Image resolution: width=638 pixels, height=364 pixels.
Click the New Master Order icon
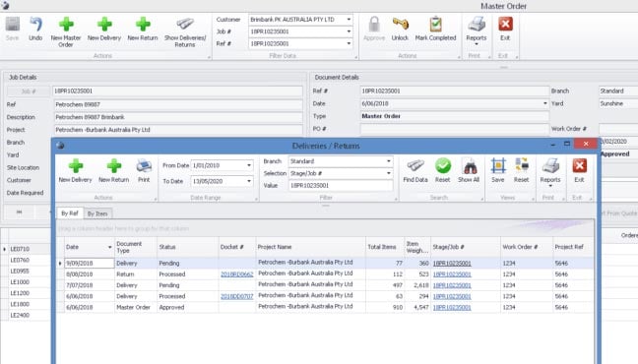point(66,25)
